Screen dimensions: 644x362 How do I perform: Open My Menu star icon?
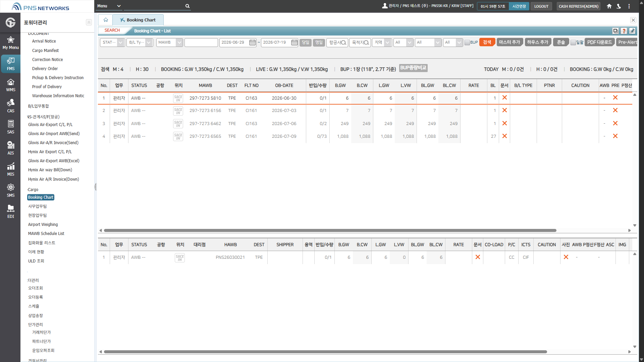[11, 43]
